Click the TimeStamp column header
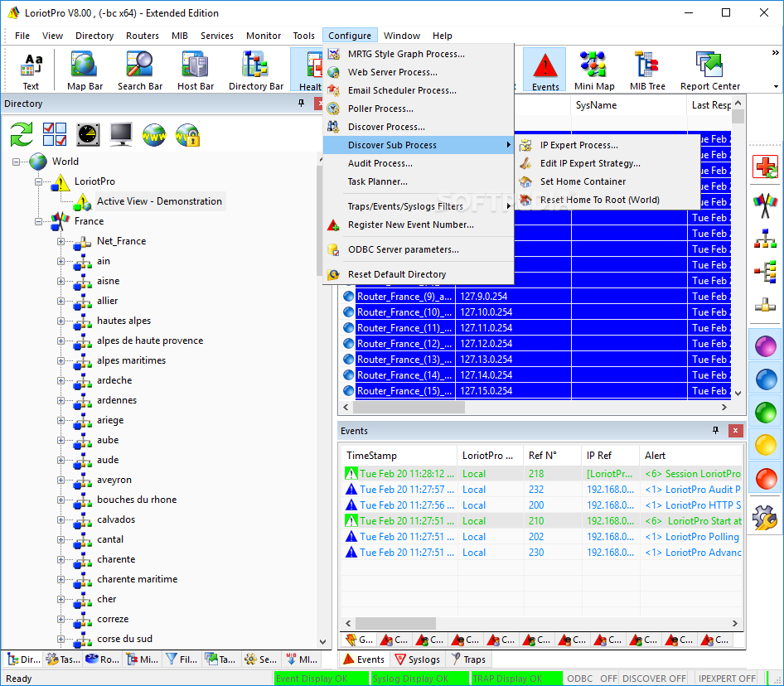Viewport: 784px width, 686px height. [399, 456]
